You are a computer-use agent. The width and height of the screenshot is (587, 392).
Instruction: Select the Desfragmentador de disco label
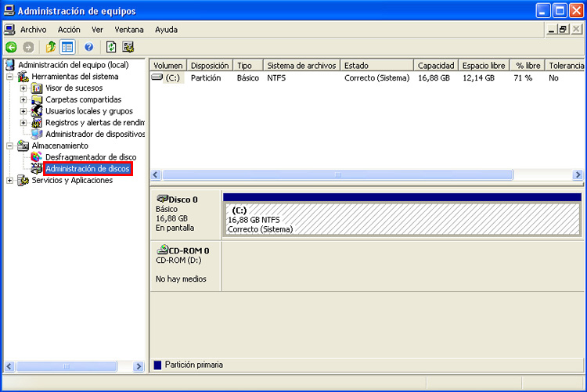click(91, 157)
